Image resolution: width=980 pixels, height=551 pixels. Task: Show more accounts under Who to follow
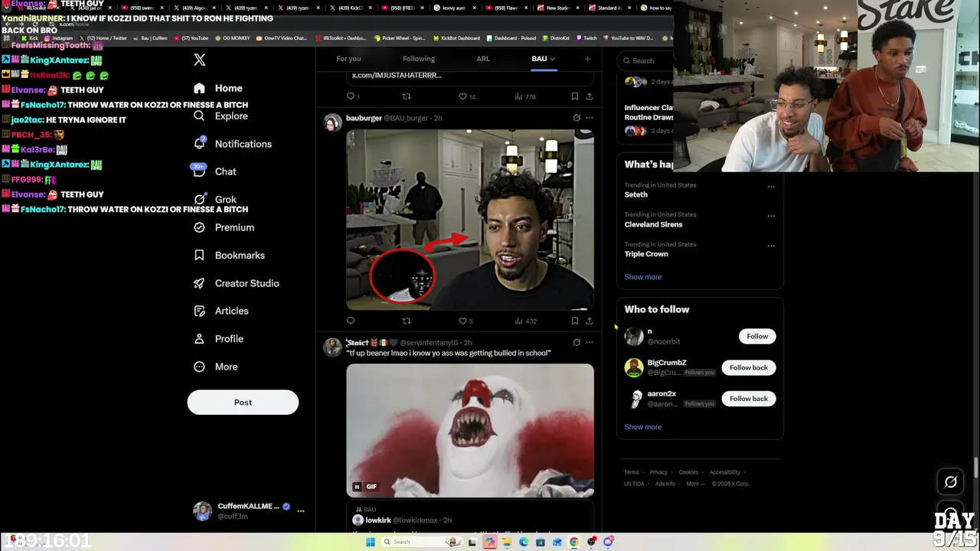[643, 427]
